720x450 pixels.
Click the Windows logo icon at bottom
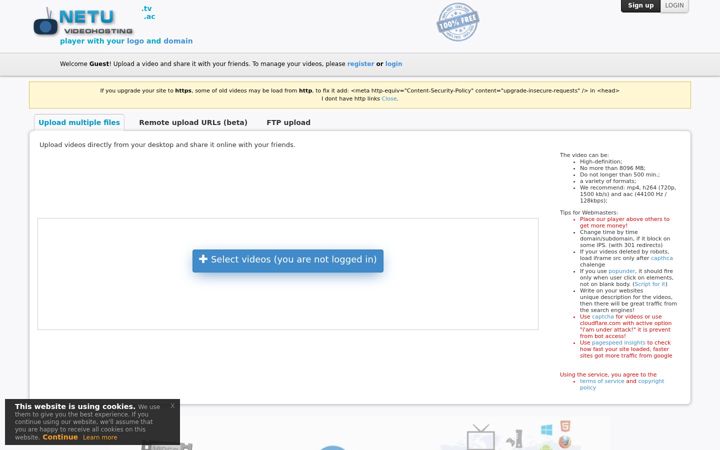pyautogui.click(x=546, y=430)
